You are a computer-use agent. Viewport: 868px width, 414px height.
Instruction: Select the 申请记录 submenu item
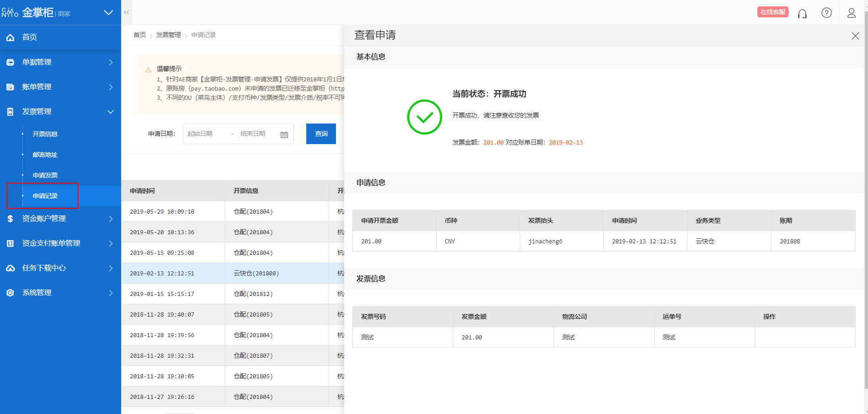pyautogui.click(x=45, y=196)
